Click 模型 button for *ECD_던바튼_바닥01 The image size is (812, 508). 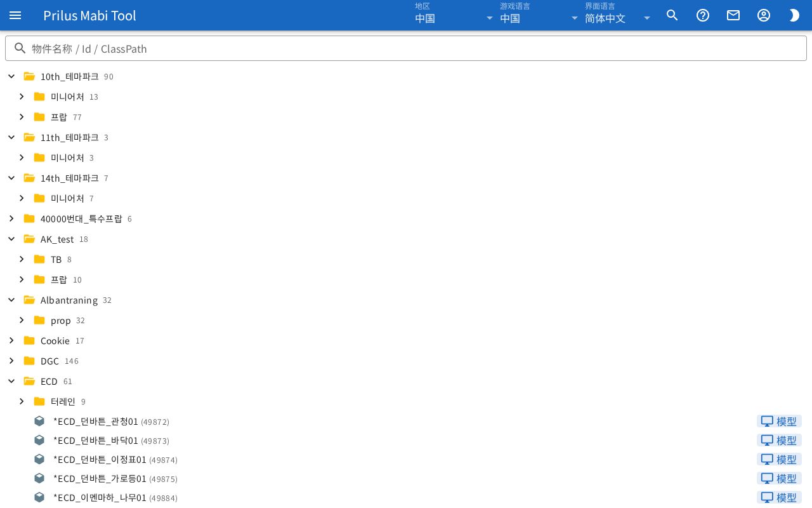click(x=779, y=440)
